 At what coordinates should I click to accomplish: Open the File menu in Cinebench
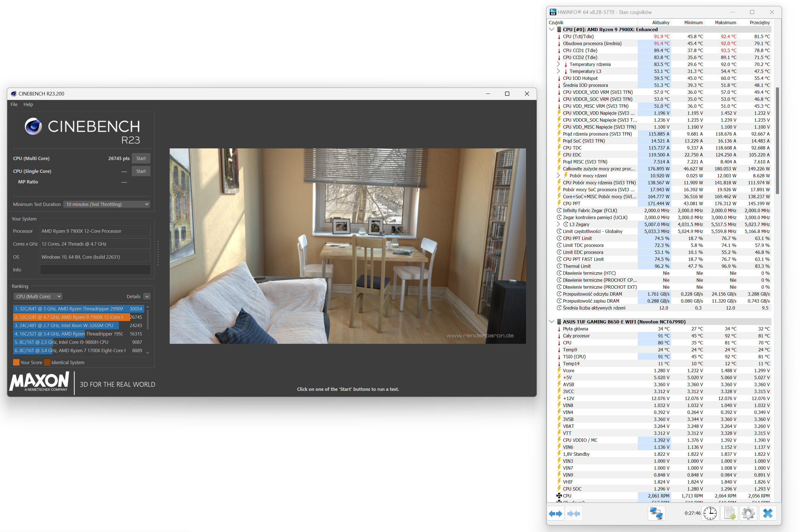(14, 104)
